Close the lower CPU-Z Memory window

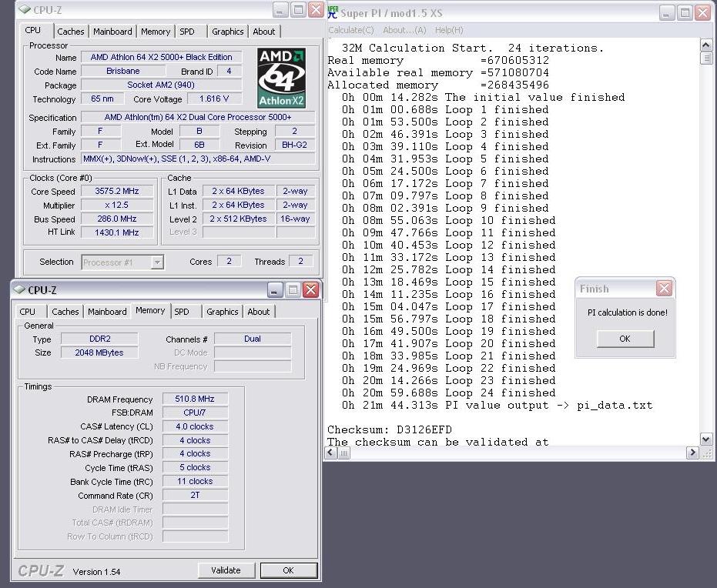(x=310, y=289)
